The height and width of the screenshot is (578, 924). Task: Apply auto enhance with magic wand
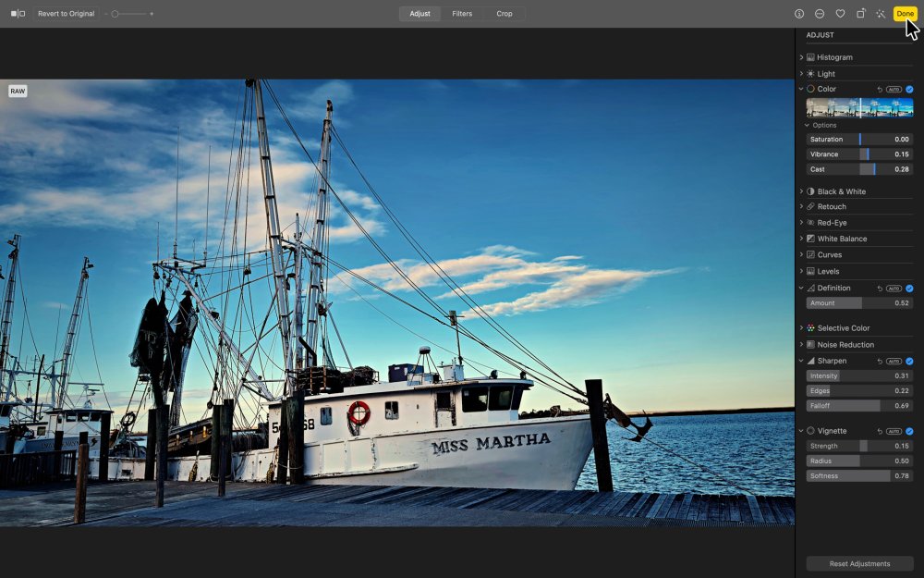881,14
